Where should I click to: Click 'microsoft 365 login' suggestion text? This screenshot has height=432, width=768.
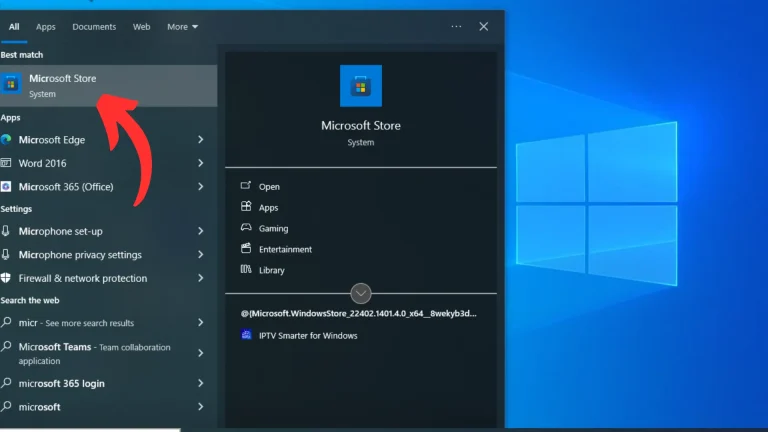point(62,384)
